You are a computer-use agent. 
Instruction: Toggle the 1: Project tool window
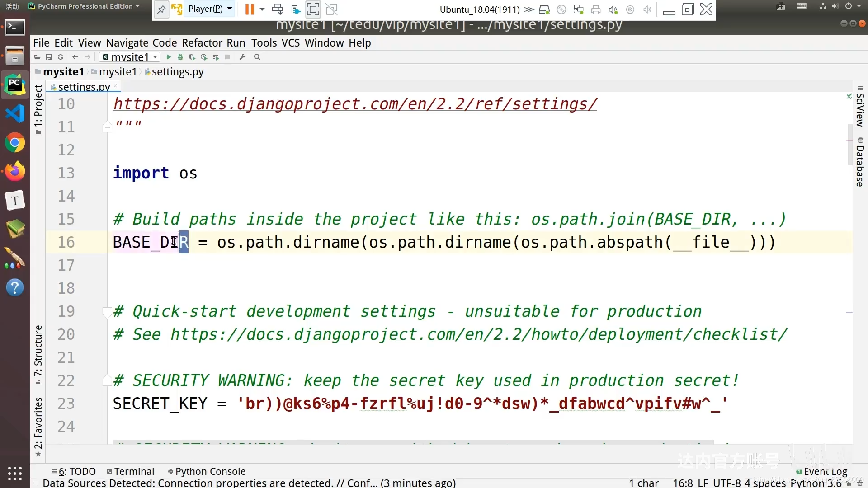(x=38, y=108)
